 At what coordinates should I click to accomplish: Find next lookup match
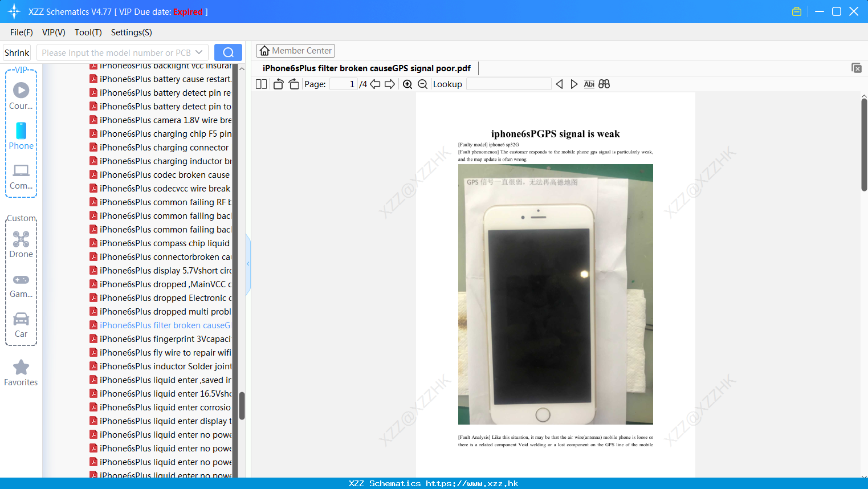tap(574, 84)
